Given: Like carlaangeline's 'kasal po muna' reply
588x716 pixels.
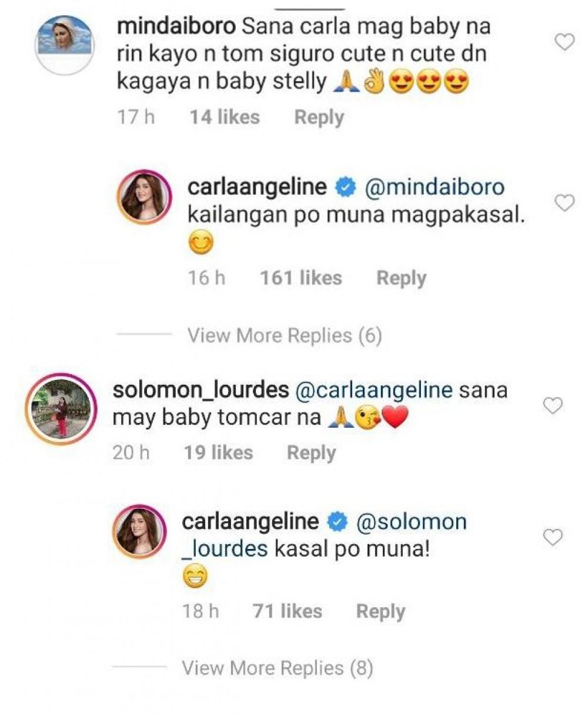Looking at the screenshot, I should pyautogui.click(x=552, y=537).
